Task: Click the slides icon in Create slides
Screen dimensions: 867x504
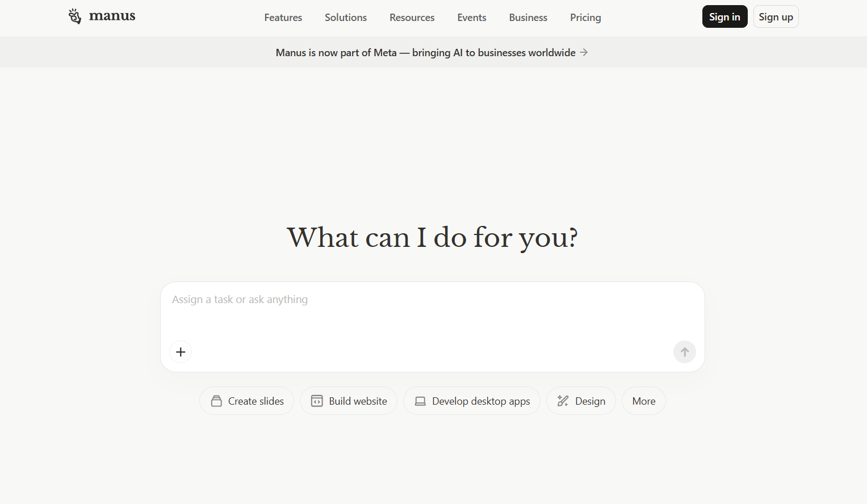Action: click(216, 401)
